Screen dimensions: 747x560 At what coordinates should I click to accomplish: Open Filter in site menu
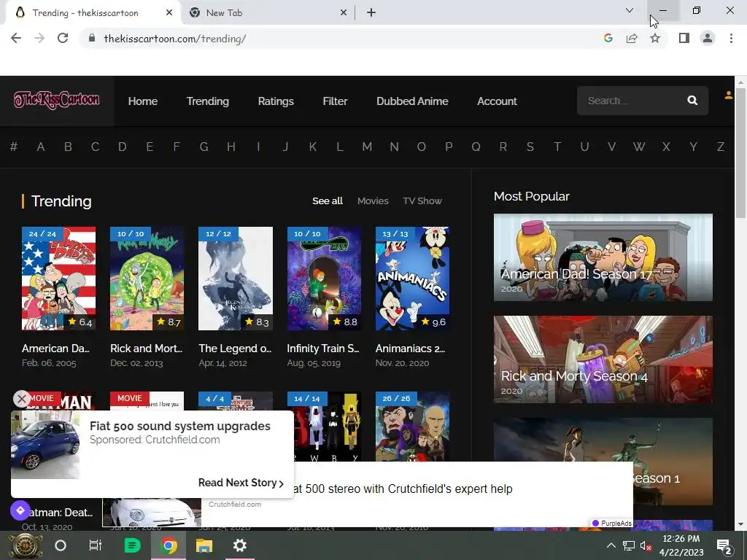tap(335, 101)
